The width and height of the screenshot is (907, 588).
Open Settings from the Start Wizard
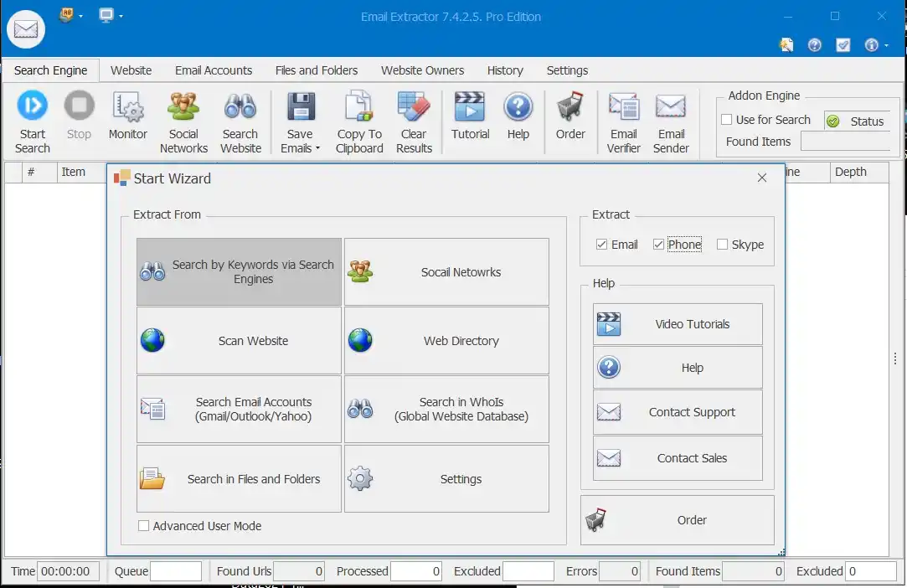446,478
